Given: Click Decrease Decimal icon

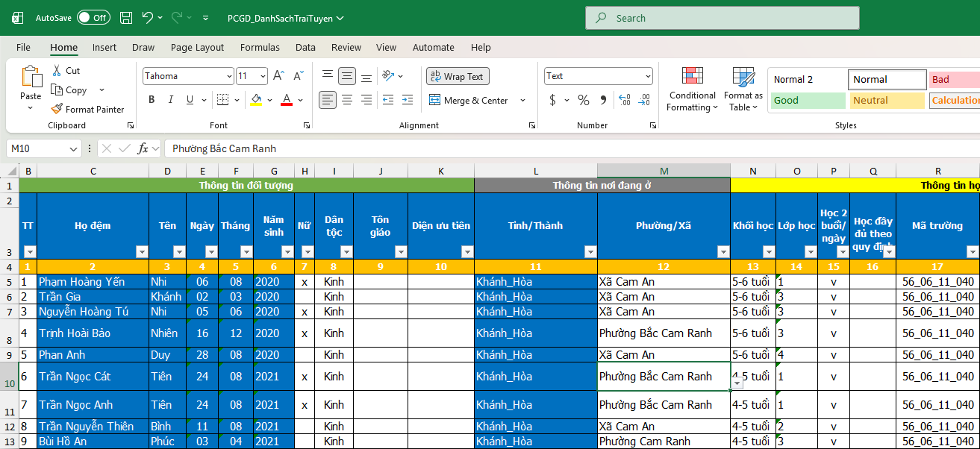Looking at the screenshot, I should [x=643, y=100].
